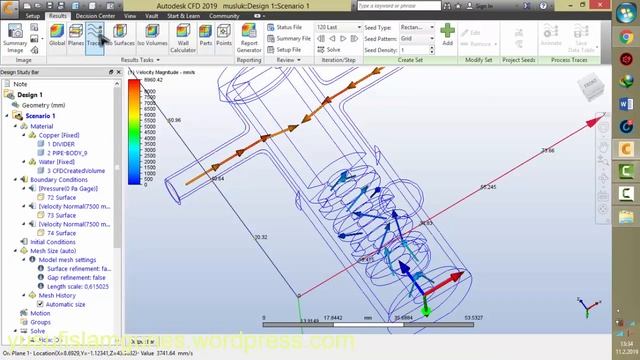This screenshot has height=360, width=640.
Task: Open the Start & Learn tab
Action: 184,16
